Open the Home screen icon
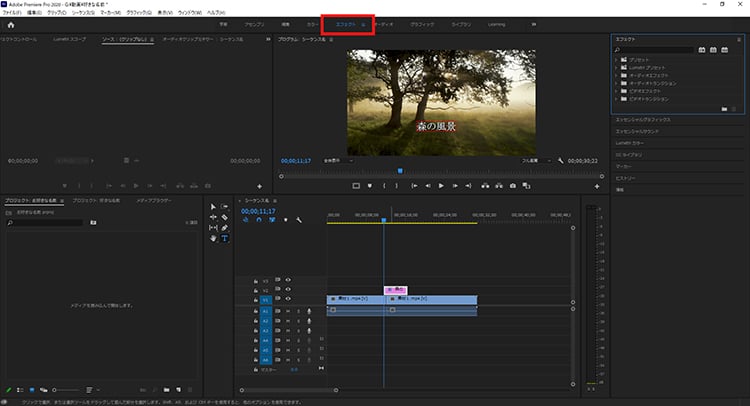 (11, 25)
